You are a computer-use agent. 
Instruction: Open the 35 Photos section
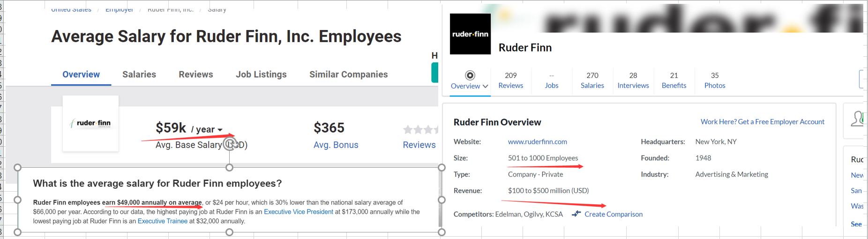(714, 80)
